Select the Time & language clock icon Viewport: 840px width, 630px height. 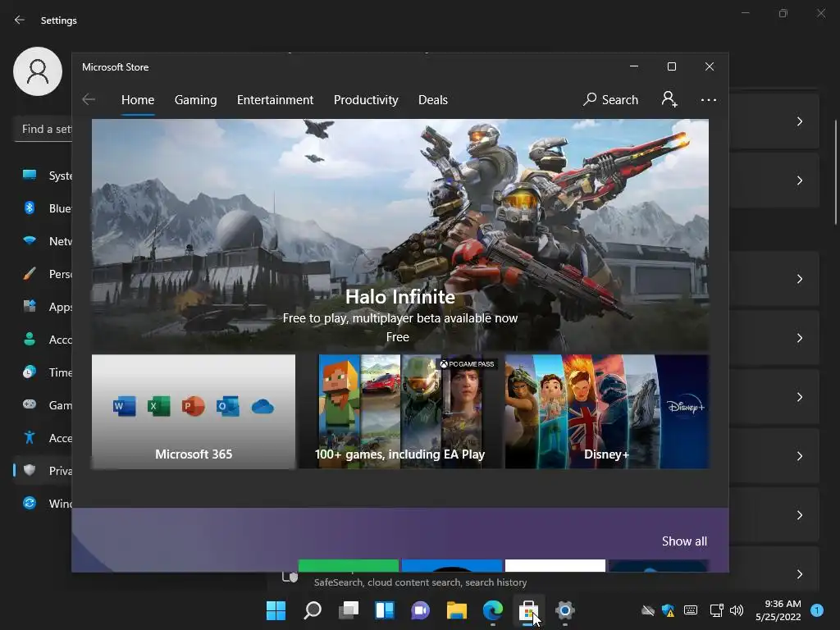[x=30, y=372]
